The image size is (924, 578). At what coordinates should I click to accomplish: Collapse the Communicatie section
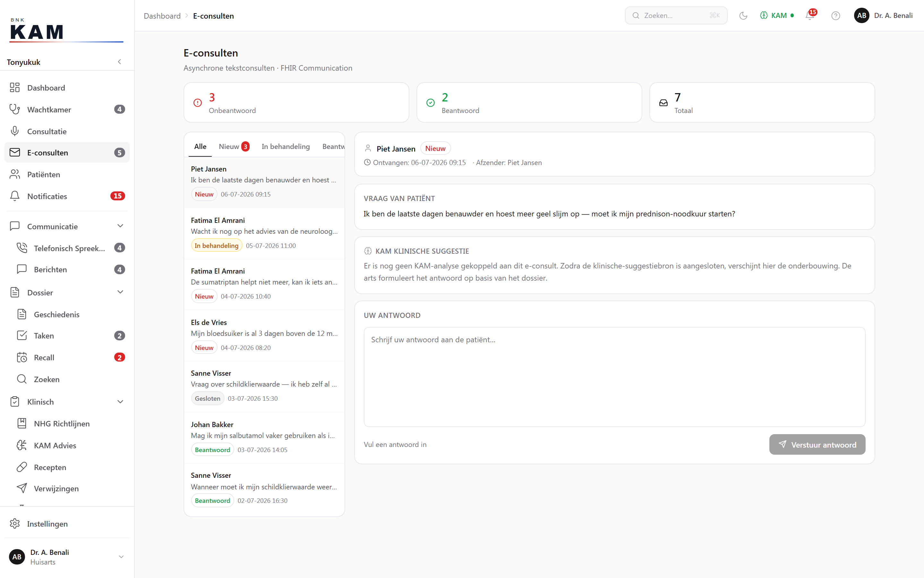click(x=120, y=226)
